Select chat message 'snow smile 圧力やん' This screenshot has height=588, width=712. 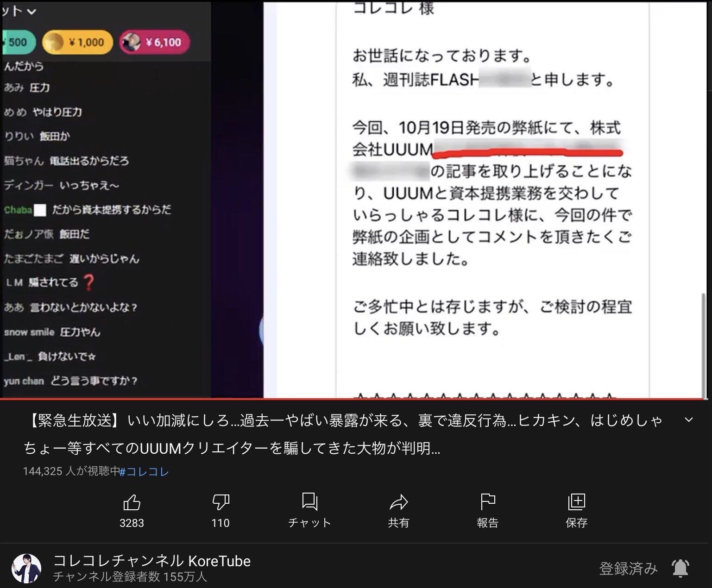tap(52, 332)
